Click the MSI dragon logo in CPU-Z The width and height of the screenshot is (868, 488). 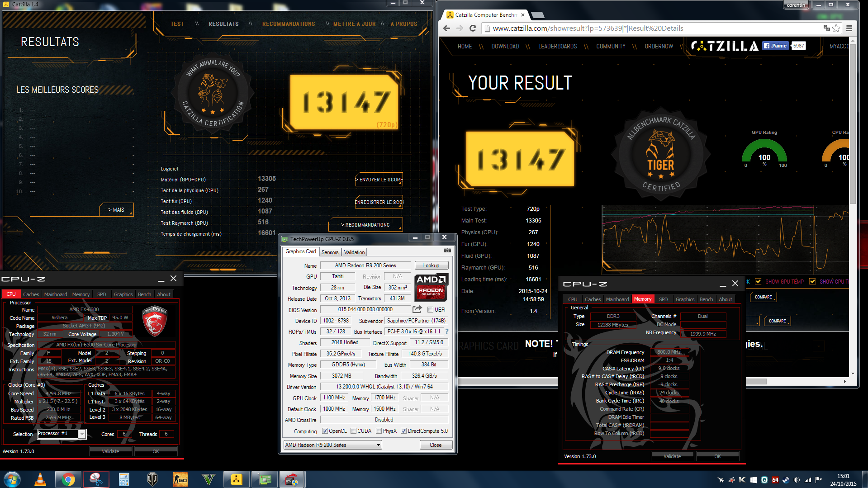pos(155,321)
